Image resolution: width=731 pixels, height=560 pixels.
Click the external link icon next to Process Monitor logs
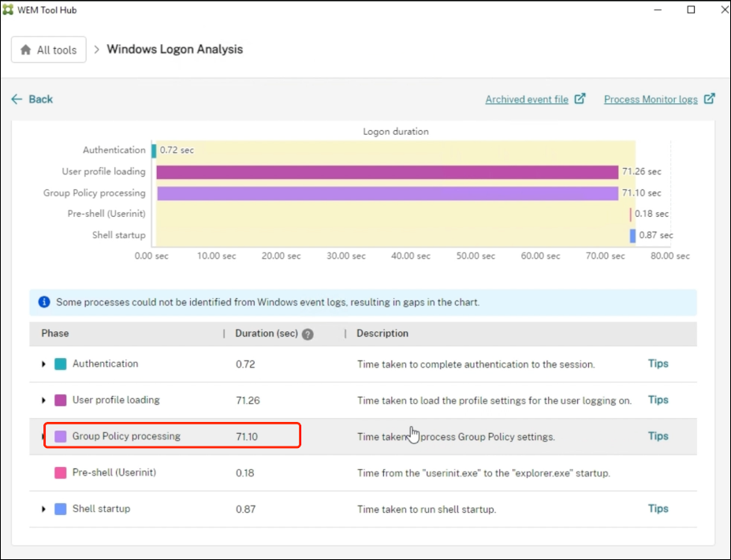(x=709, y=99)
